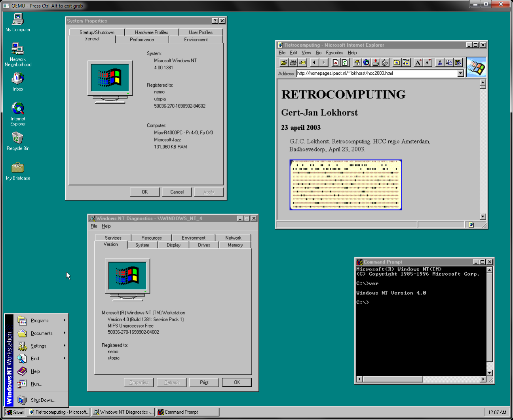Increase font size with larger A icon
The image size is (513, 420).
click(x=418, y=62)
